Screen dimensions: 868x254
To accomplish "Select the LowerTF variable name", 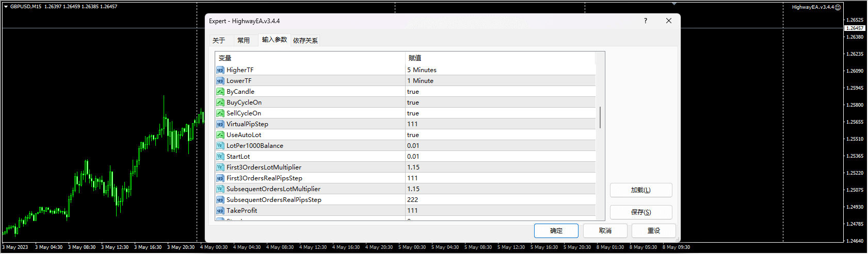I will (239, 81).
